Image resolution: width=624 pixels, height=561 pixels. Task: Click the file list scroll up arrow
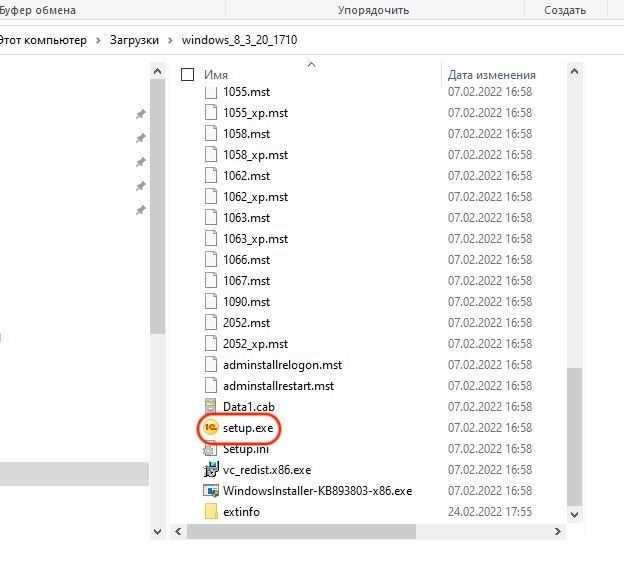coord(574,72)
